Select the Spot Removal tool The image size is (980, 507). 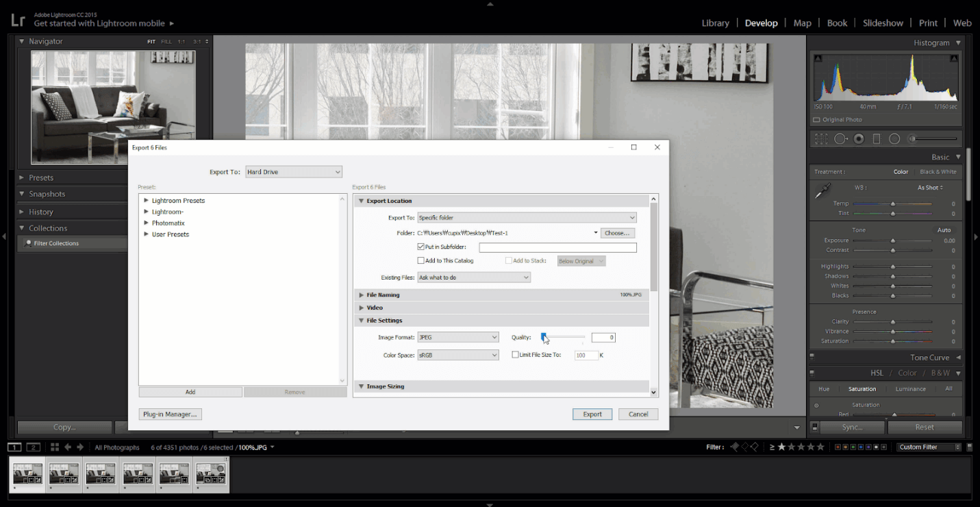click(840, 139)
